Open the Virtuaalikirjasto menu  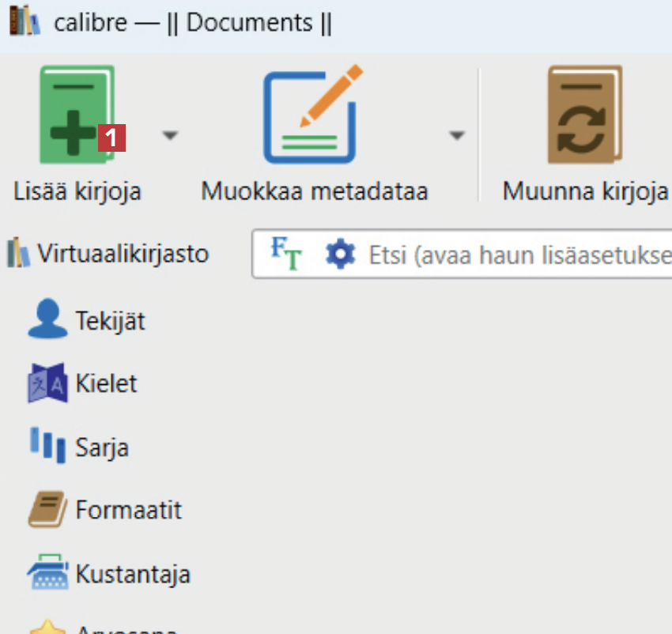[108, 254]
